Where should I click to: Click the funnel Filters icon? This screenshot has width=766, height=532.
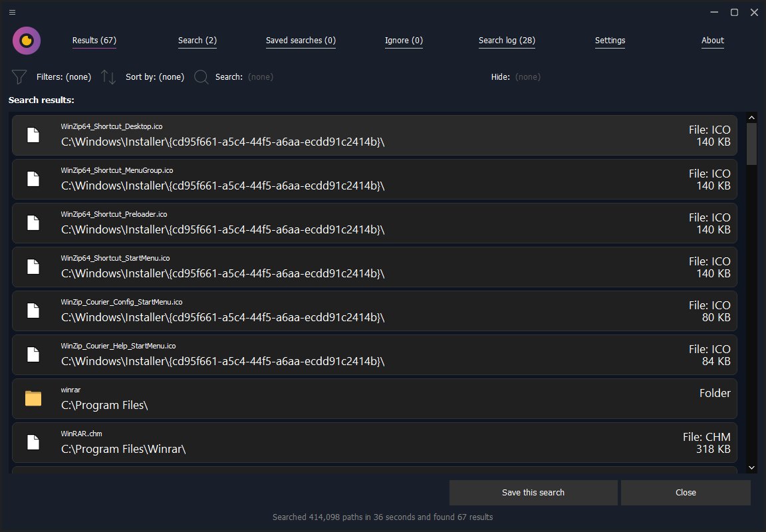19,77
